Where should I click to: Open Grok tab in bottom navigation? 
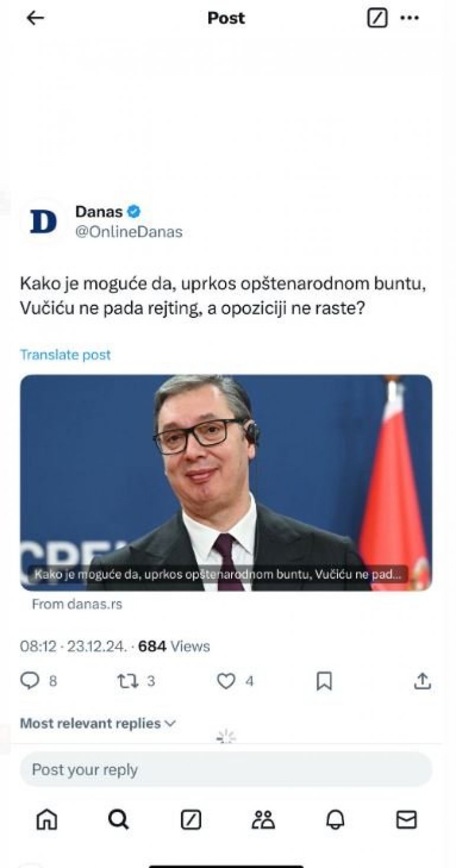(x=191, y=820)
